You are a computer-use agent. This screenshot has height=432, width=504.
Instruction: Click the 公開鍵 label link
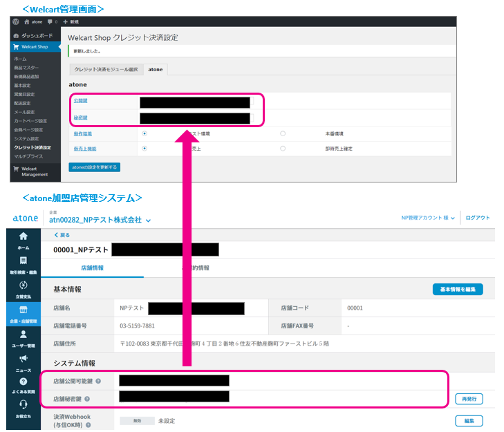click(x=80, y=101)
